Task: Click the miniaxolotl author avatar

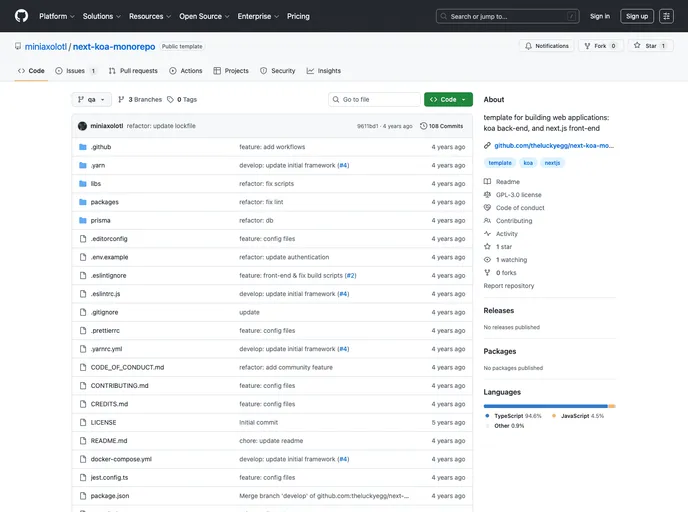Action: coord(83,126)
